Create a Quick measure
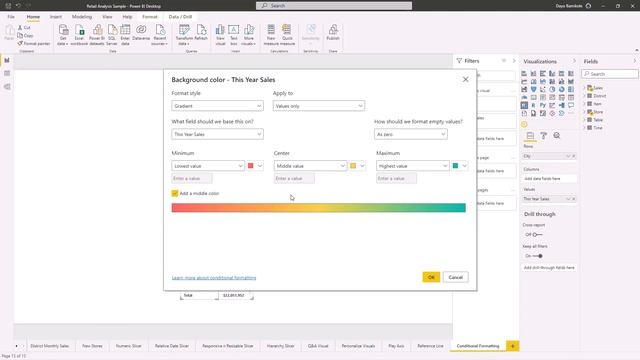The width and height of the screenshot is (640, 360). point(287,35)
